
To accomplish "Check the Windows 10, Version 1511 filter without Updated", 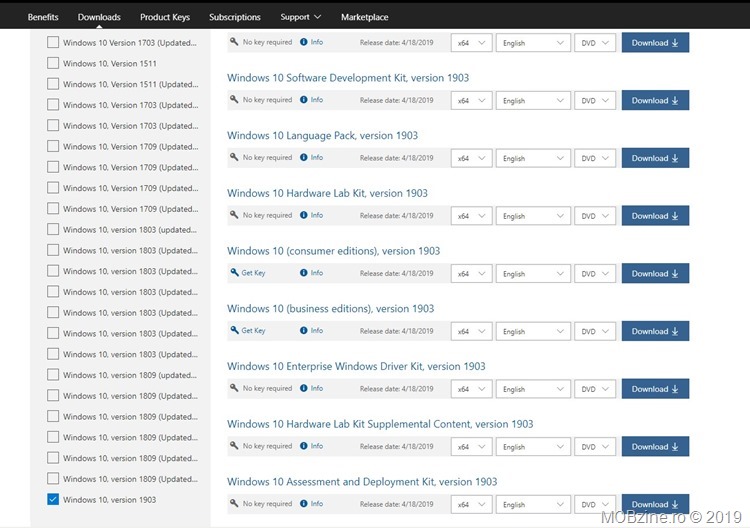I will click(53, 63).
